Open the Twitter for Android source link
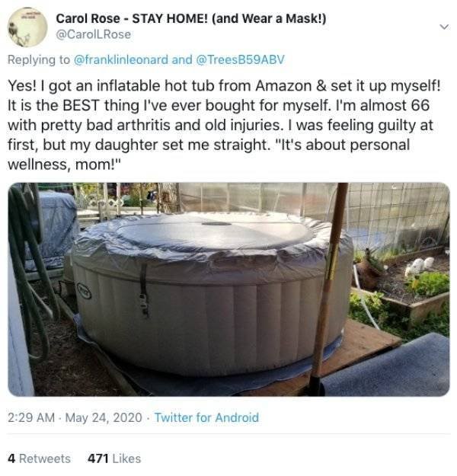This screenshot has width=457, height=476. pyautogui.click(x=206, y=417)
